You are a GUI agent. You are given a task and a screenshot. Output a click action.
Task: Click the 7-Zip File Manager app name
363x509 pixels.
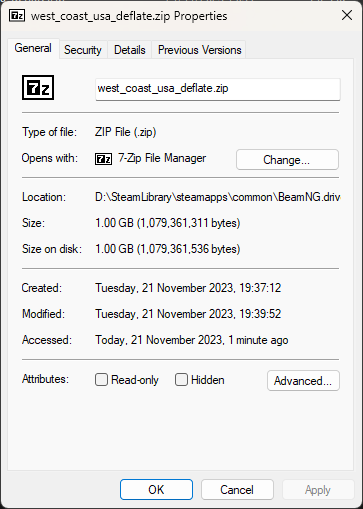click(162, 158)
